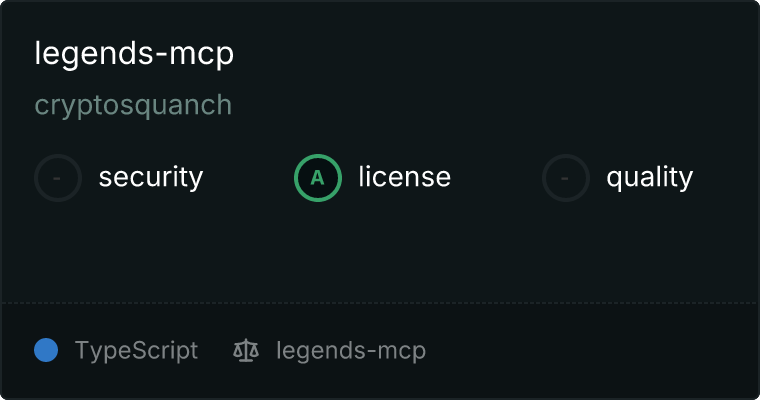Click the letter A inside the license badge
Screen dimensions: 760x400
317,178
